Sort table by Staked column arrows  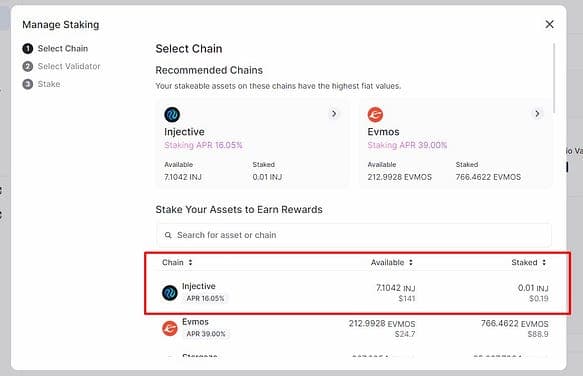click(544, 262)
